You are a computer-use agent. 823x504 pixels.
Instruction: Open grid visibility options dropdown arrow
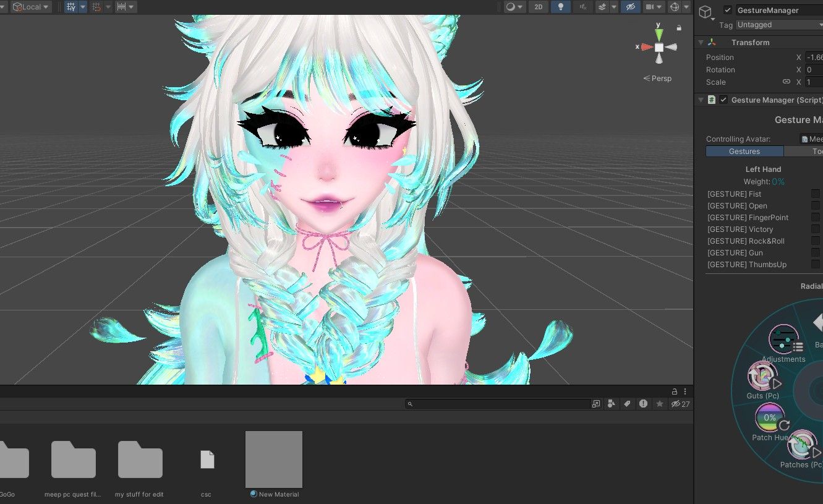(83, 7)
